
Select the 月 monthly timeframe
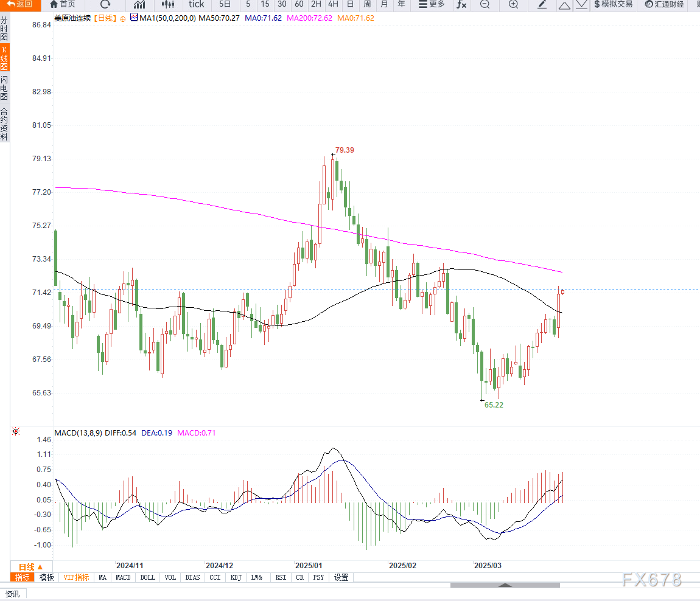tap(384, 4)
